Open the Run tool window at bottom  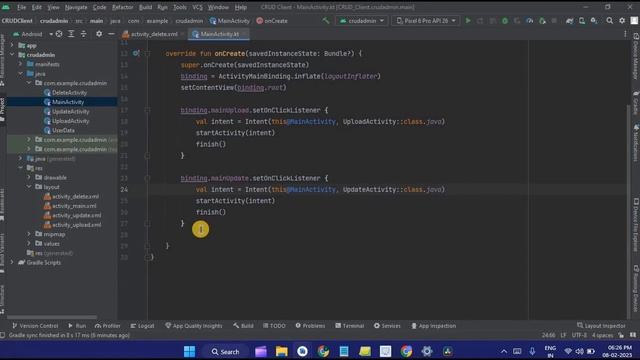pos(77,326)
